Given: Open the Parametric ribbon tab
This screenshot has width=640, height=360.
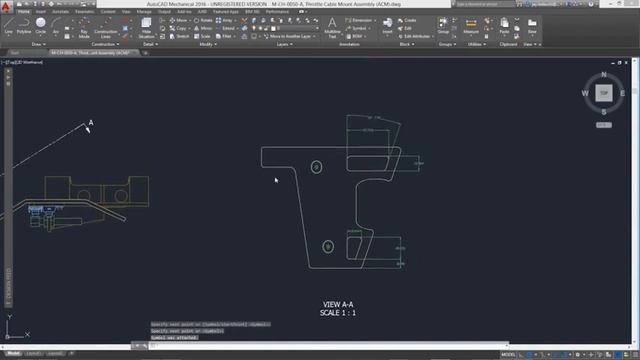Looking at the screenshot, I should [x=84, y=11].
